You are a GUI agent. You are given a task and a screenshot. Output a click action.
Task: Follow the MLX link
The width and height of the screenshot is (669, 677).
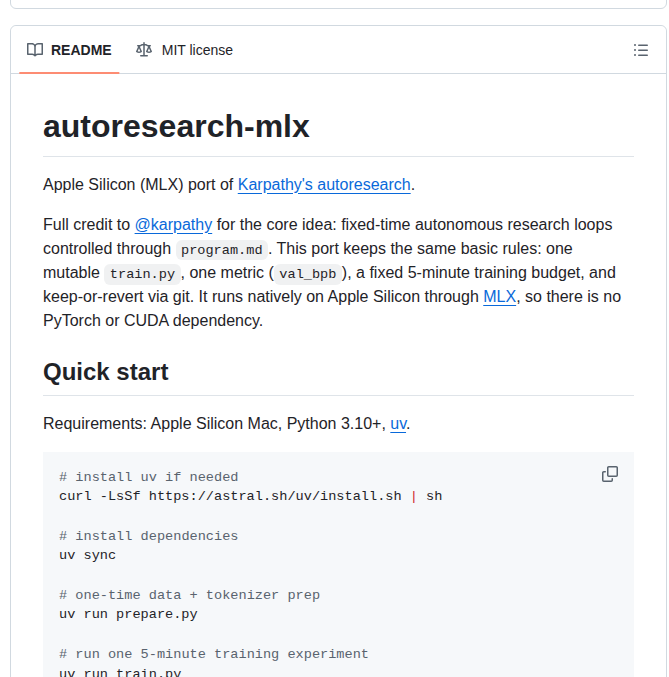[499, 297]
